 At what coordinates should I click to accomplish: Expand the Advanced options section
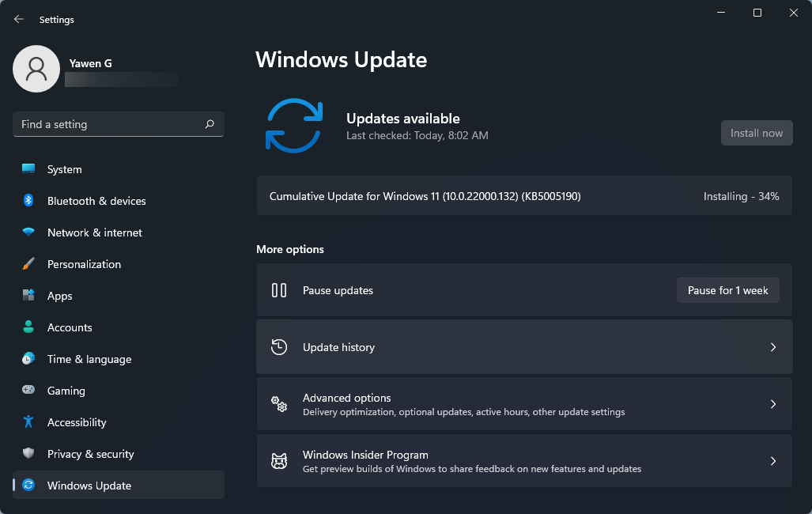[x=524, y=404]
